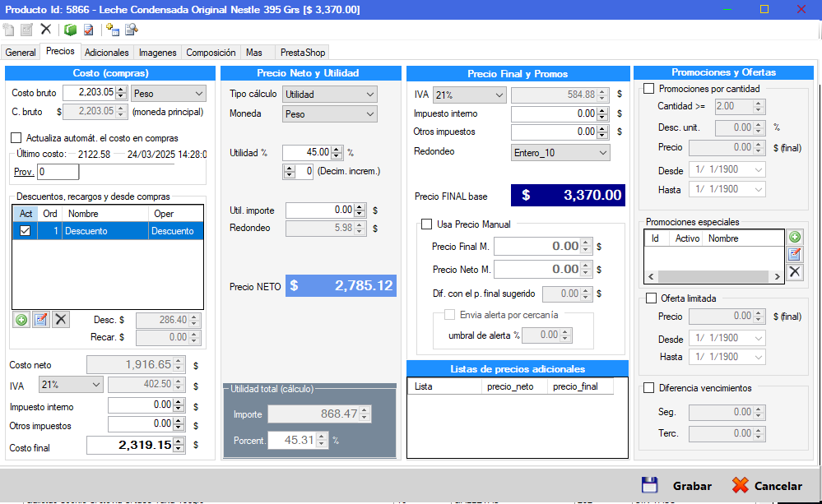Switch to the General tab
The image size is (822, 504).
coord(21,53)
